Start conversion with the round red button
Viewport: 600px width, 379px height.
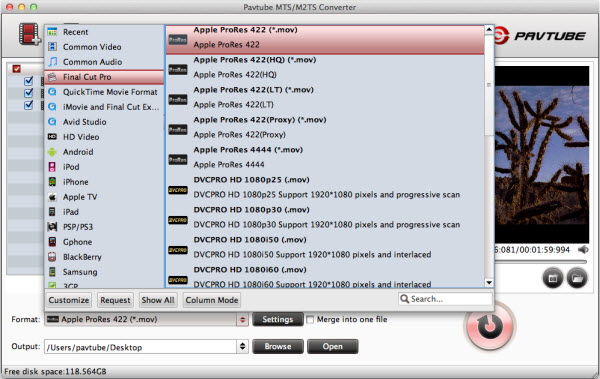pyautogui.click(x=490, y=326)
